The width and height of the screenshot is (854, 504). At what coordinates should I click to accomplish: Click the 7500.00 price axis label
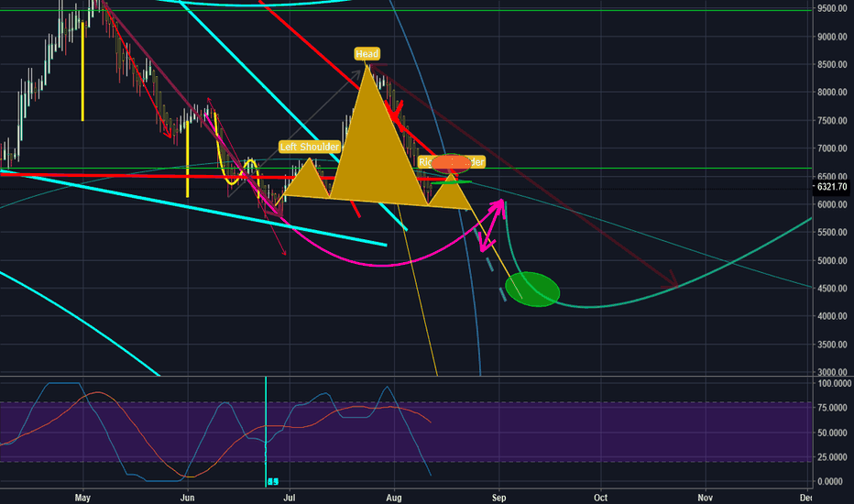[x=832, y=120]
